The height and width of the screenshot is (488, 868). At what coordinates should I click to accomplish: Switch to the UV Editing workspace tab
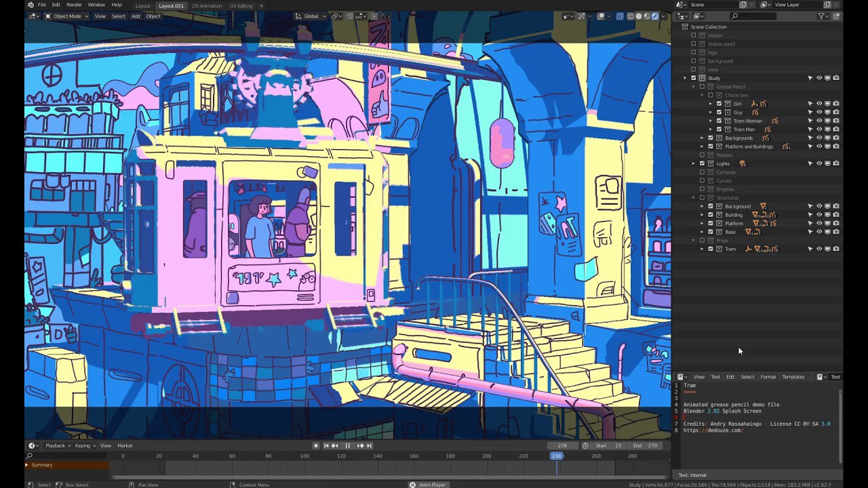click(x=241, y=5)
